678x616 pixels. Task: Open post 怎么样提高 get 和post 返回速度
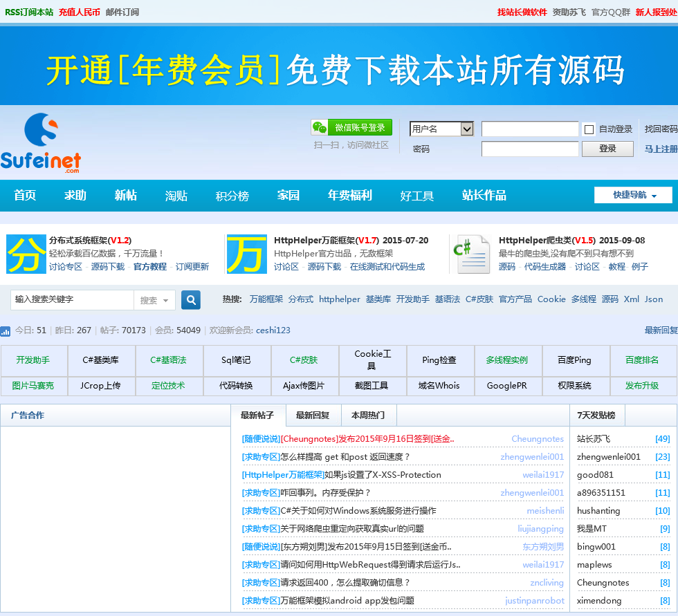(x=345, y=457)
